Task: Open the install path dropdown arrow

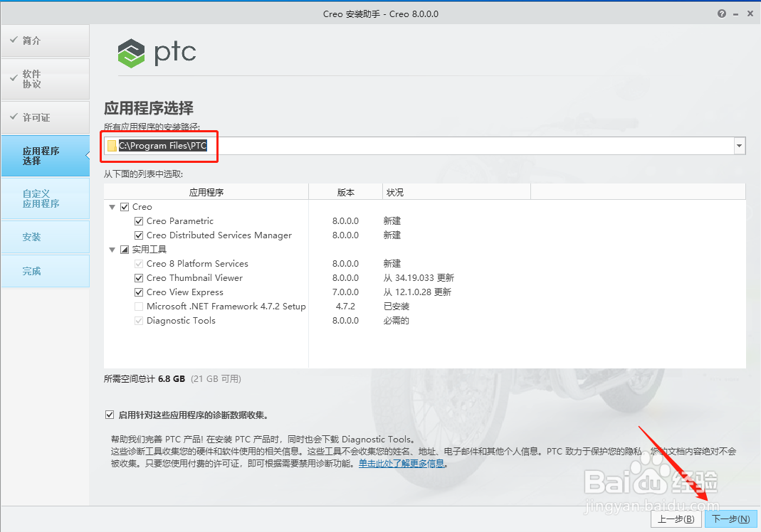Action: pos(739,146)
